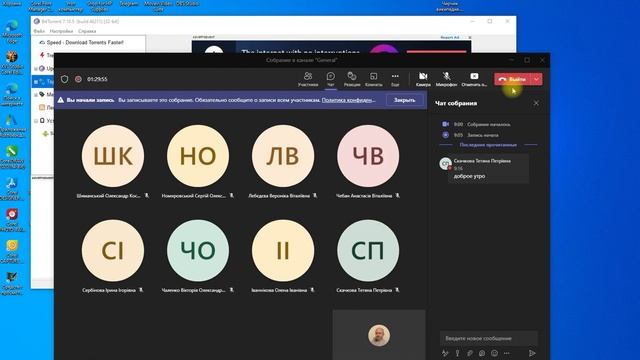Set message delivery options exclamation icon
This screenshot has width=640, height=360.
(x=457, y=353)
